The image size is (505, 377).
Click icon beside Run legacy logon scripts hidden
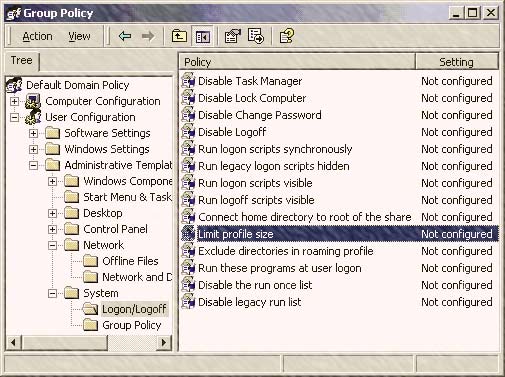[188, 166]
